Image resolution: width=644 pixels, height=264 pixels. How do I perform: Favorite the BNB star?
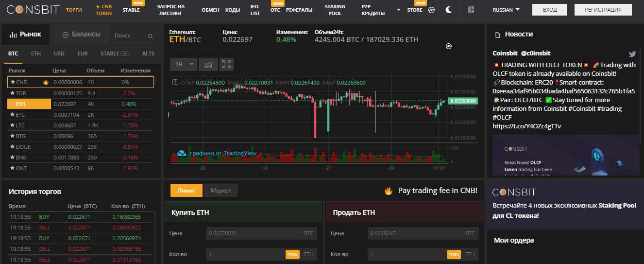pos(13,158)
